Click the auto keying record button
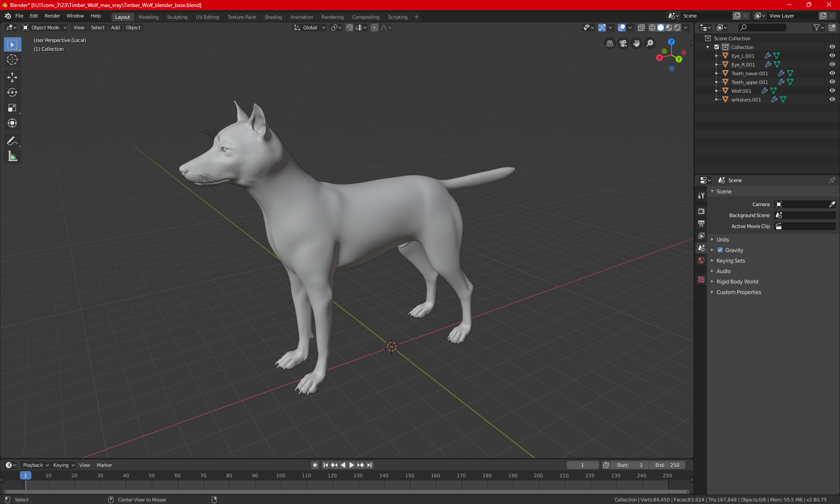Screen dimensions: 840x504 click(315, 465)
